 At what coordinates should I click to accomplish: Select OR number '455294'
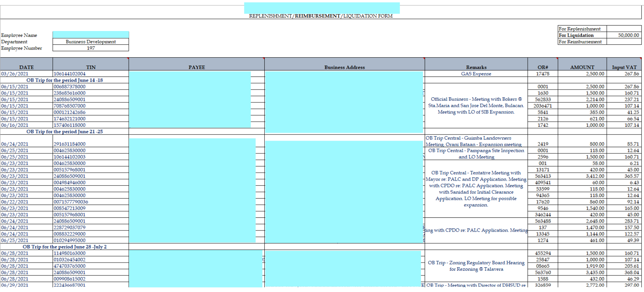tap(543, 253)
